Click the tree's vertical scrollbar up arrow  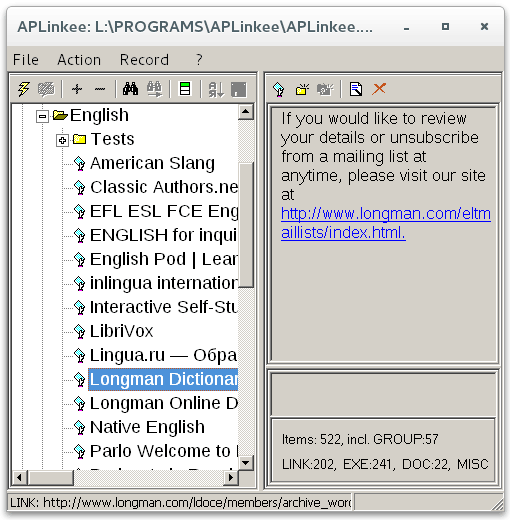pyautogui.click(x=246, y=112)
